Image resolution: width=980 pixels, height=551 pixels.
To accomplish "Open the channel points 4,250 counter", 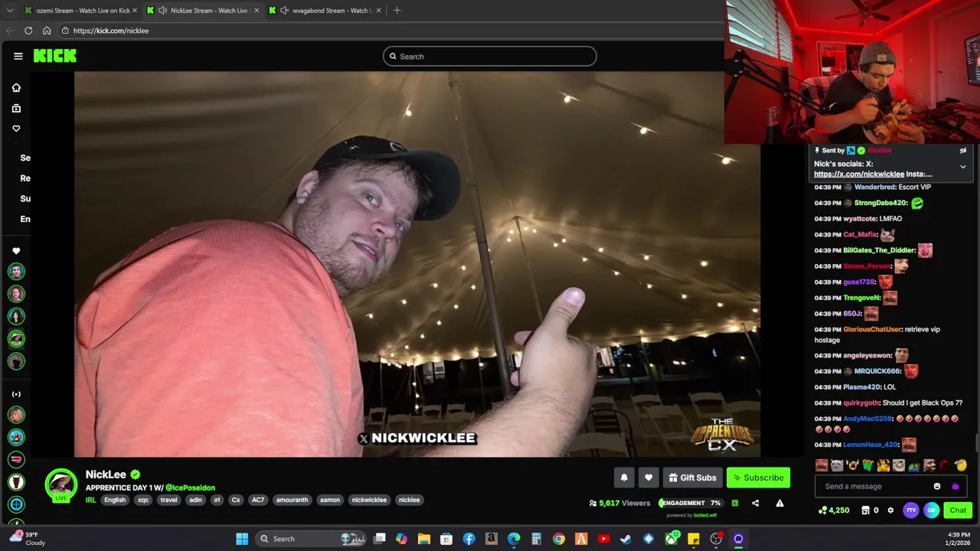I will 834,510.
